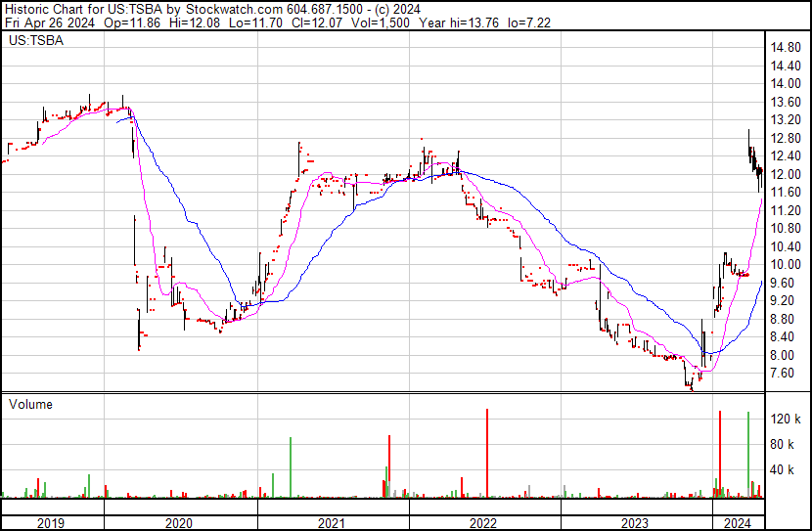The height and width of the screenshot is (531, 812).
Task: Click the US:TSBA ticker label in chart
Action: coord(31,42)
